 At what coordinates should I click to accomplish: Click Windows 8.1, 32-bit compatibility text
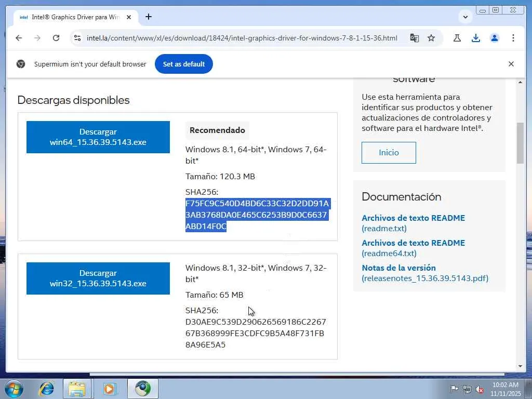[x=256, y=273]
